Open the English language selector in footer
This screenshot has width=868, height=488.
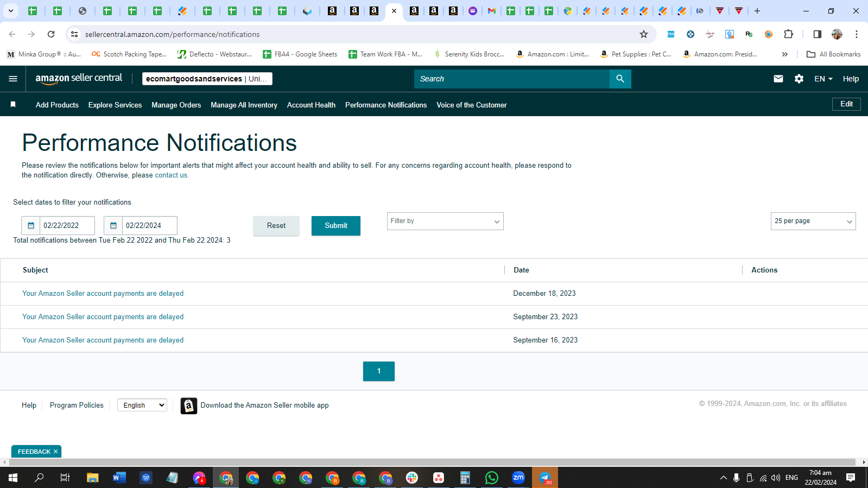pos(142,405)
